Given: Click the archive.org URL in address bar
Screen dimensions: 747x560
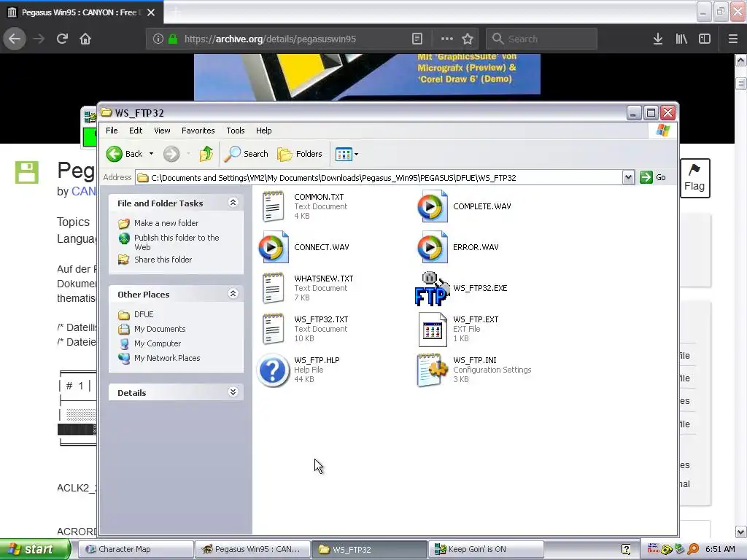Looking at the screenshot, I should click(x=270, y=39).
